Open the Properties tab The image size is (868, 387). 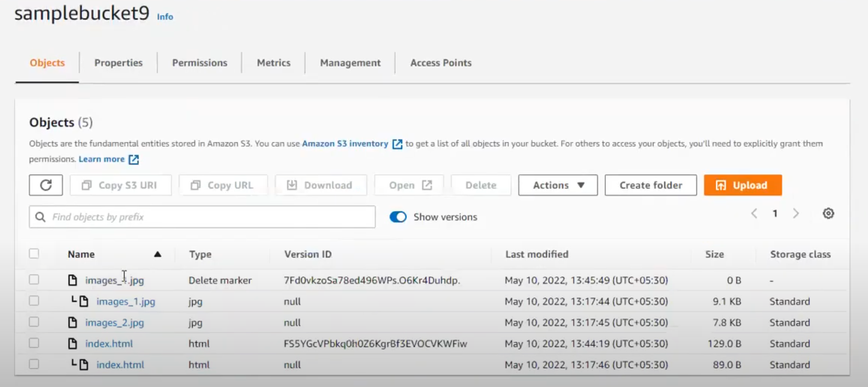pos(119,63)
